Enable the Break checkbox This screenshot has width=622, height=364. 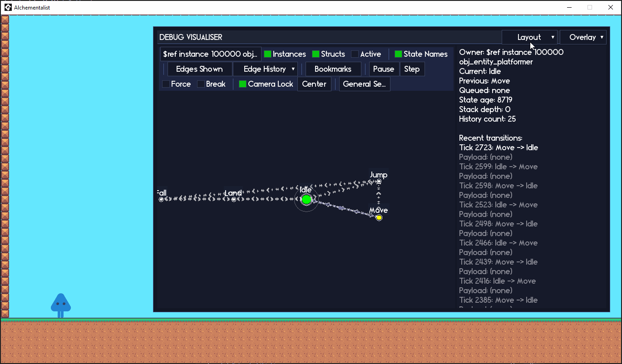coord(201,84)
